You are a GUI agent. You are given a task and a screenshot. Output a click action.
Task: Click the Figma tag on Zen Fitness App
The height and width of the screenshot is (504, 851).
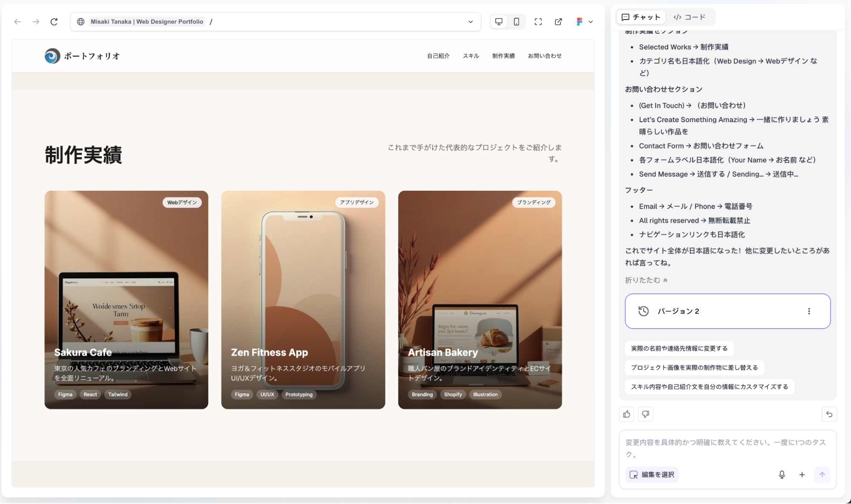click(242, 395)
